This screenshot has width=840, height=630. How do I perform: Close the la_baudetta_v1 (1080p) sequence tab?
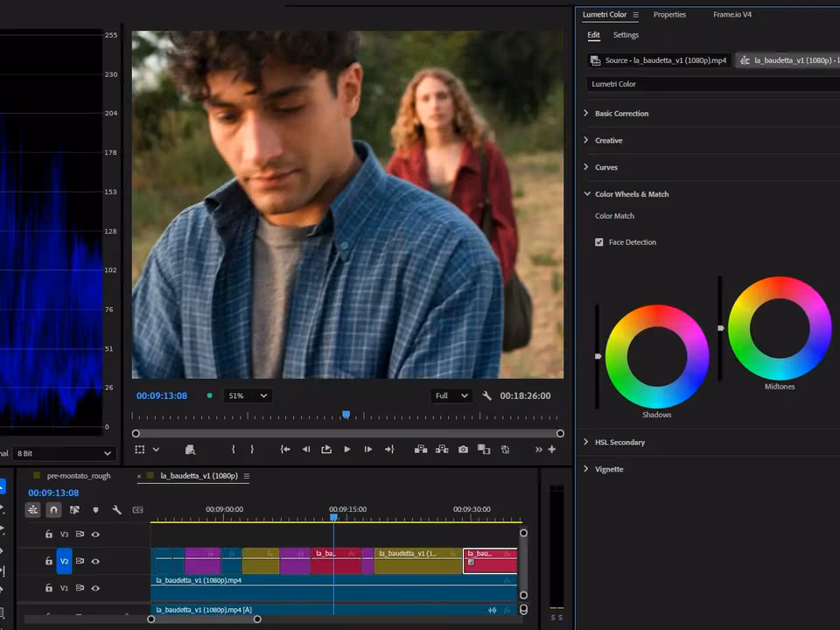coord(139,476)
